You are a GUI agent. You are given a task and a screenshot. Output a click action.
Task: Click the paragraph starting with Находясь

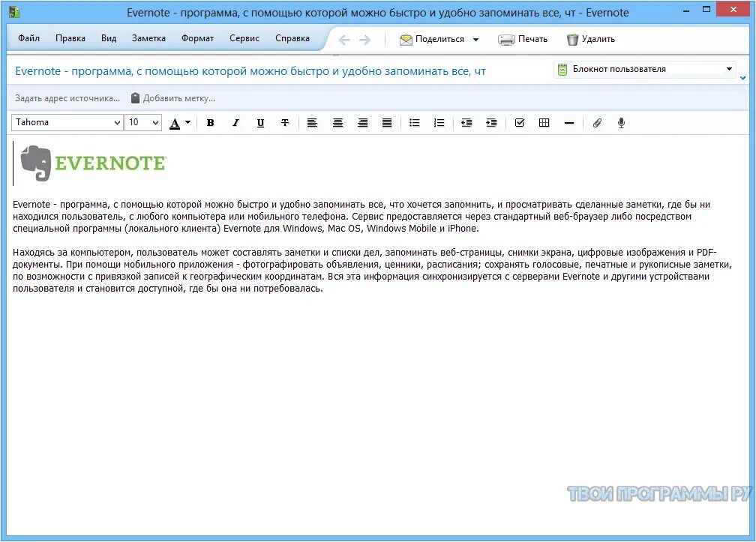tap(372, 271)
